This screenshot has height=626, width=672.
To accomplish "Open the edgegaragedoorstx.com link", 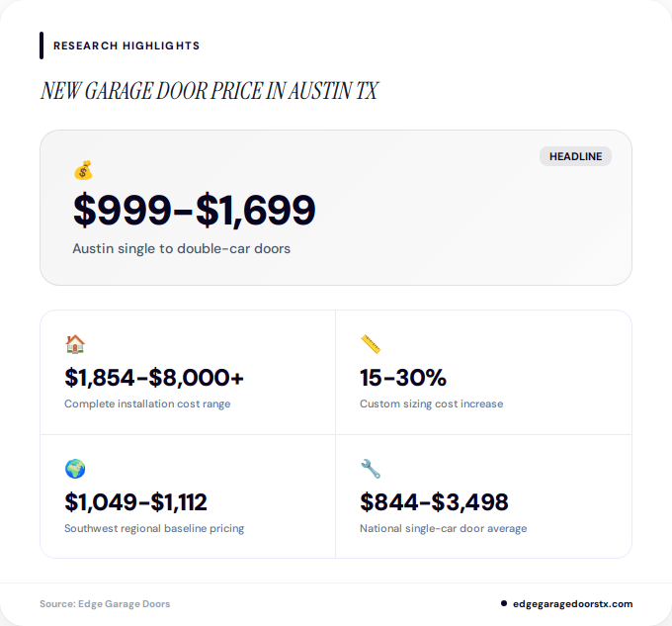I will tap(573, 603).
